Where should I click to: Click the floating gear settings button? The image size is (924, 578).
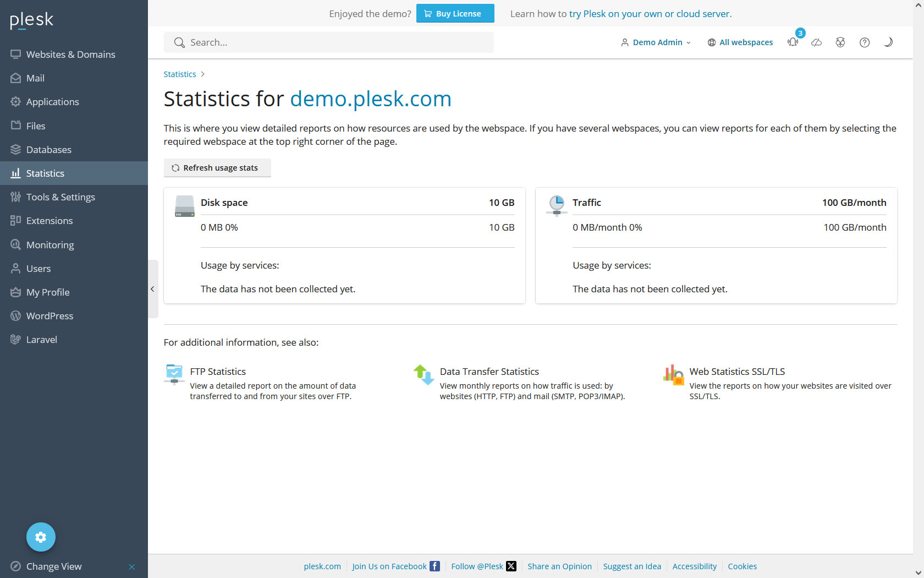click(41, 537)
